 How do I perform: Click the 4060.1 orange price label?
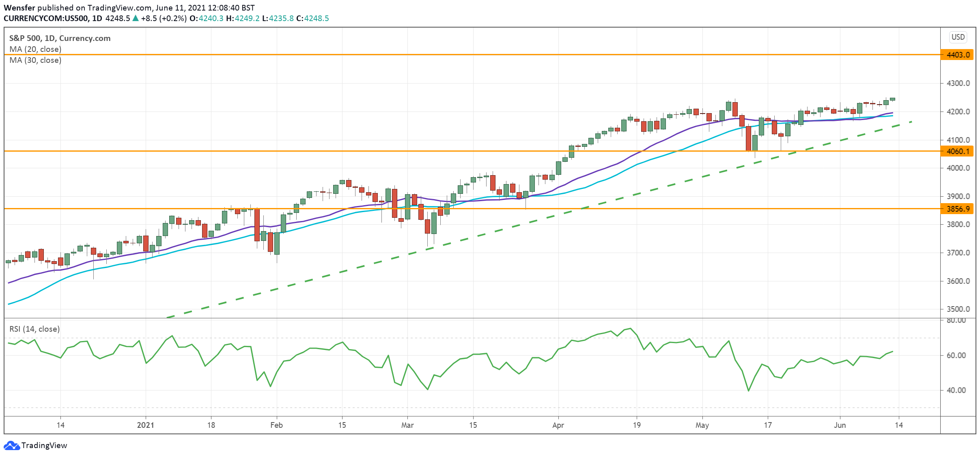coord(957,152)
